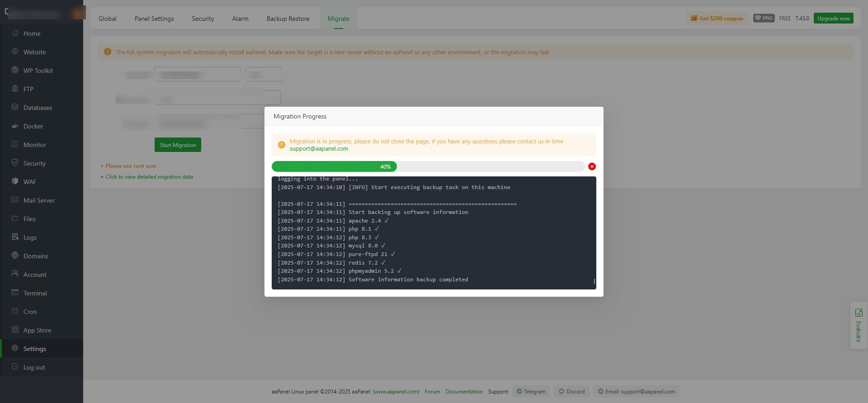Click the green 40% progress bar

point(334,166)
